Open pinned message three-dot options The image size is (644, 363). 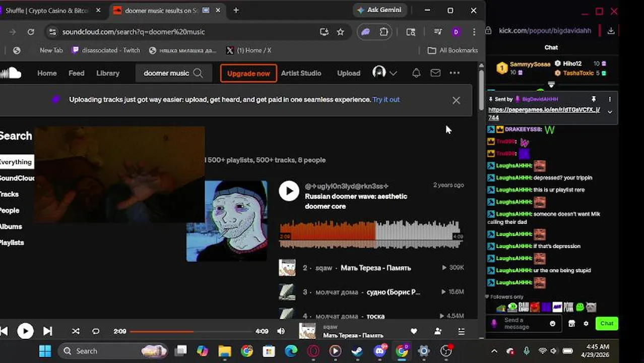point(610,99)
